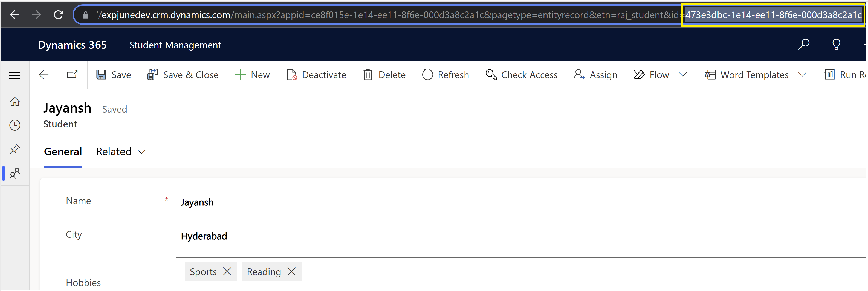This screenshot has height=291, width=868.
Task: Open record in new window icon
Action: [x=72, y=75]
